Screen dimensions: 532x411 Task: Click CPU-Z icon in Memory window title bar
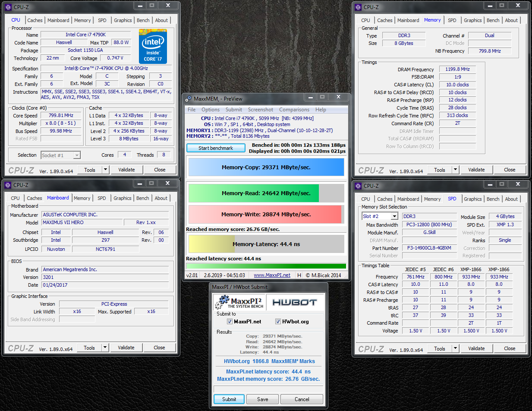358,7
